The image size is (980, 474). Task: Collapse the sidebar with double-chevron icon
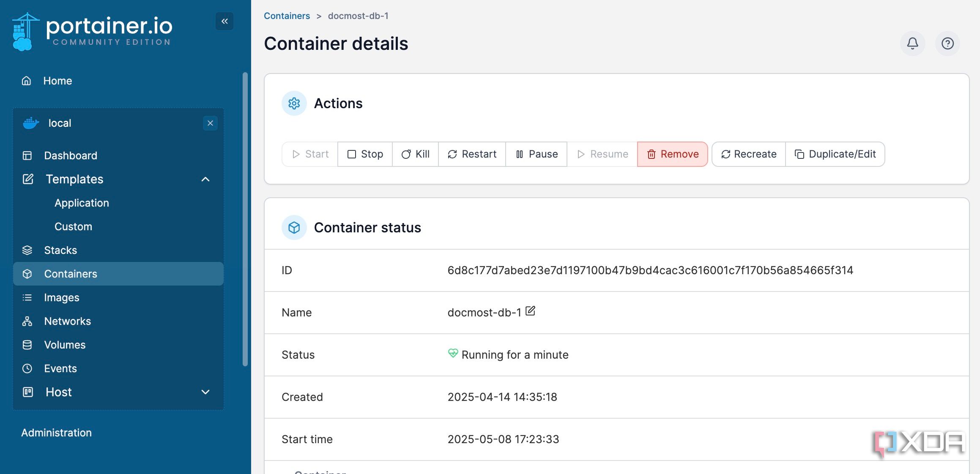pos(224,21)
